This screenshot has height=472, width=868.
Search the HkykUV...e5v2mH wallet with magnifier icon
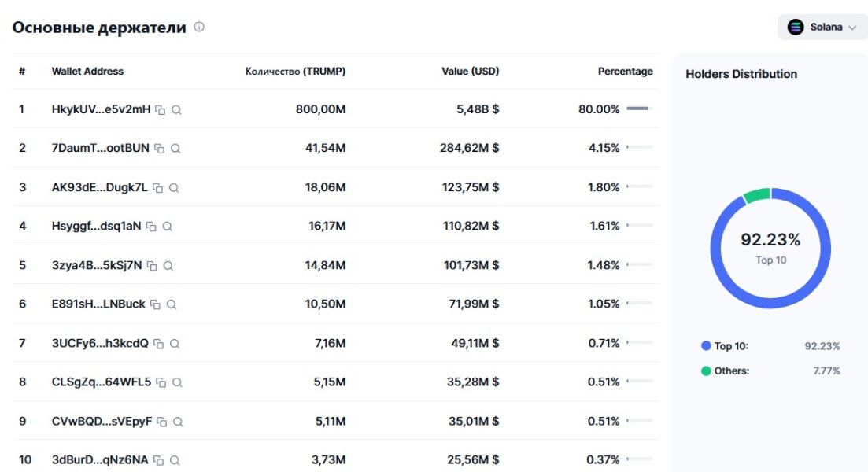coord(176,110)
